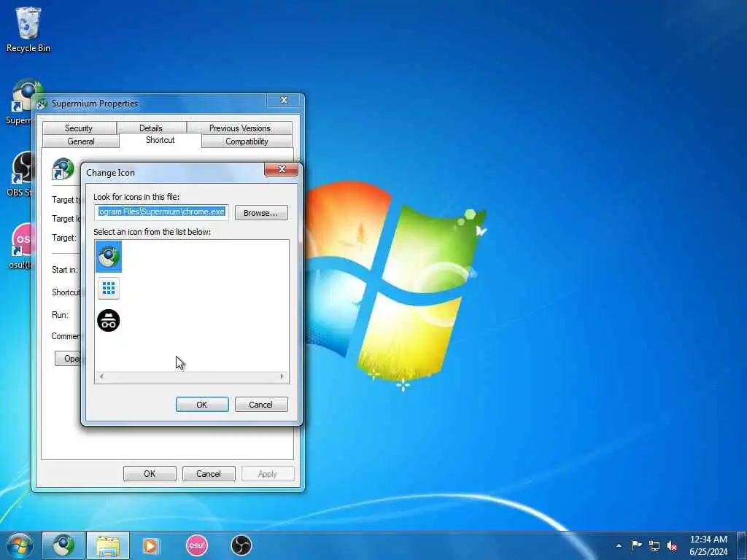Select the blue apps grid icon
This screenshot has height=560, width=747.
(109, 288)
